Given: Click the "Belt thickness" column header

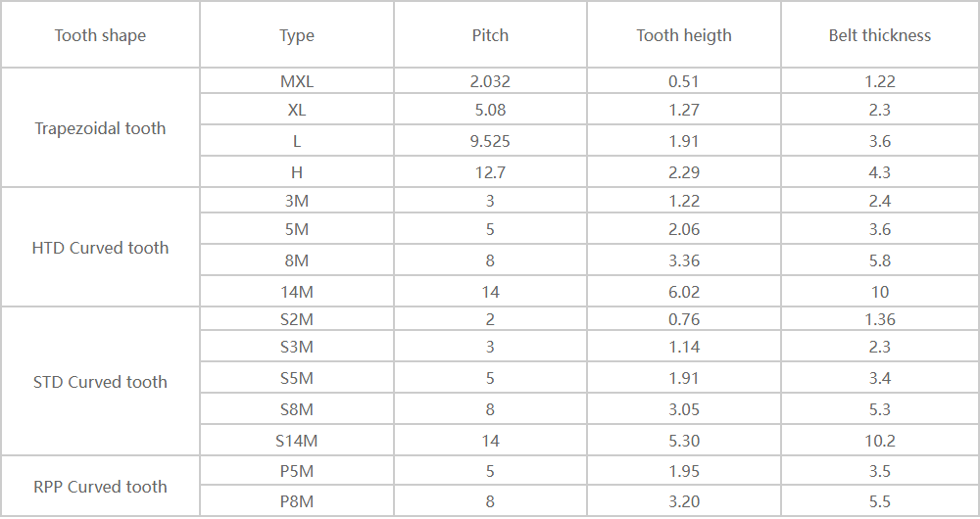Looking at the screenshot, I should coord(880,36).
